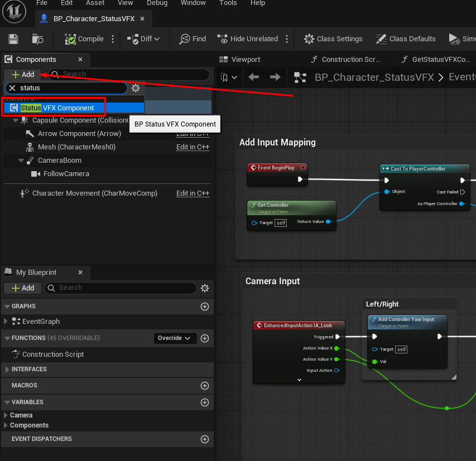The image size is (476, 461).
Task: Open Class Settings
Action: tap(333, 39)
